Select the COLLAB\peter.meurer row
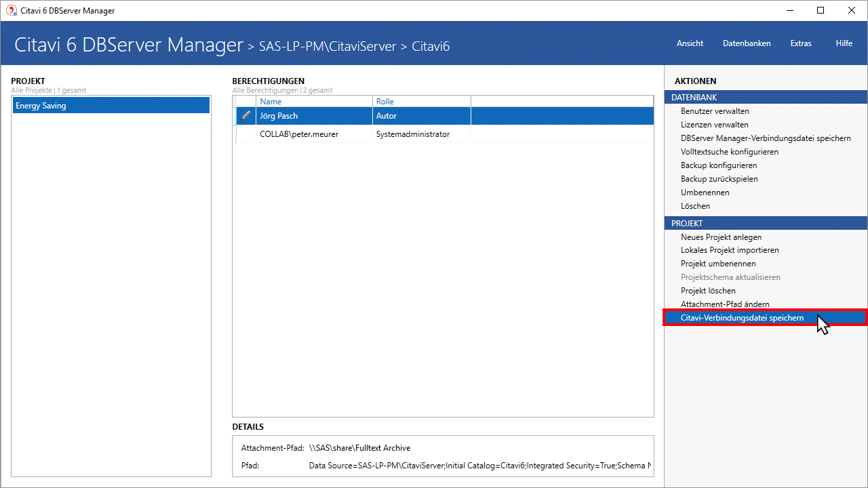The height and width of the screenshot is (488, 868). (x=443, y=134)
